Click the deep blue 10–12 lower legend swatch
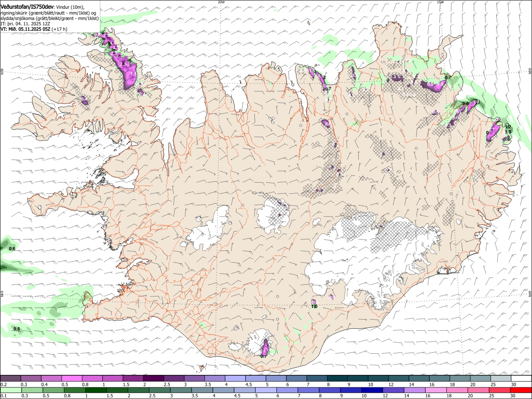This screenshot has height=399, width=532. (x=372, y=390)
